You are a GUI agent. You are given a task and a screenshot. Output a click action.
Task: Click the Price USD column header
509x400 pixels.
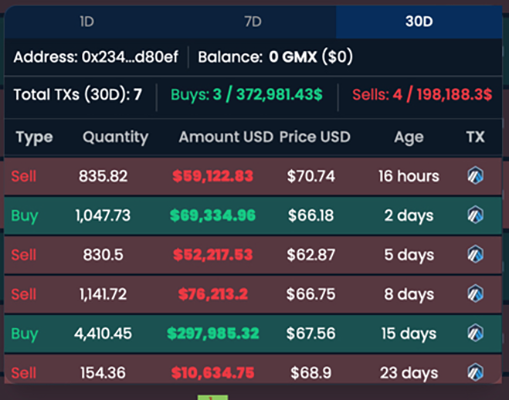tap(315, 137)
